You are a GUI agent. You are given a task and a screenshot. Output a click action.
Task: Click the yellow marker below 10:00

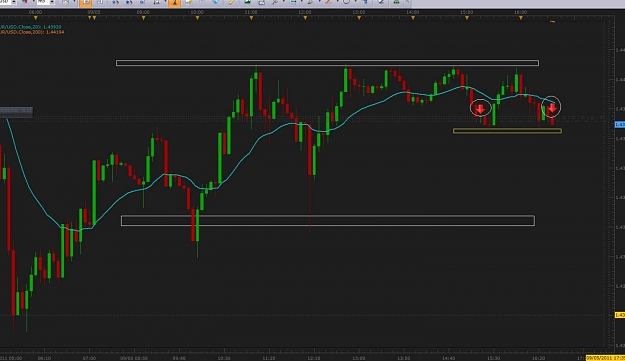tap(197, 18)
